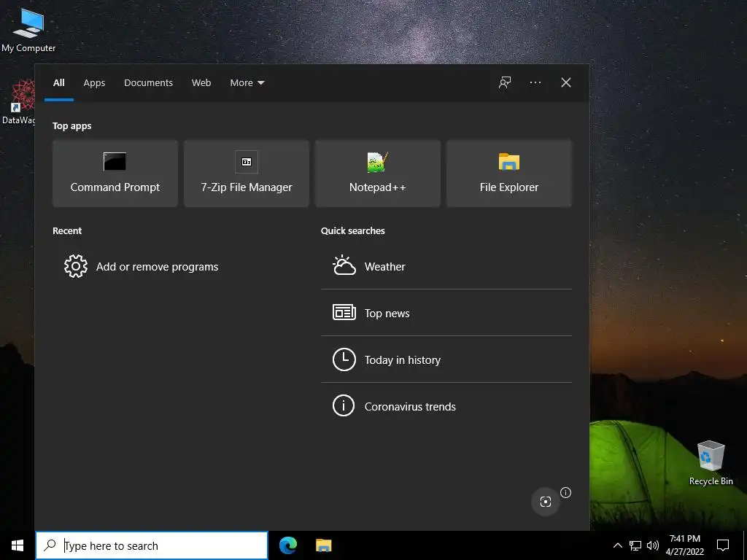The height and width of the screenshot is (560, 747).
Task: Open the Windows Start menu
Action: pos(18,545)
